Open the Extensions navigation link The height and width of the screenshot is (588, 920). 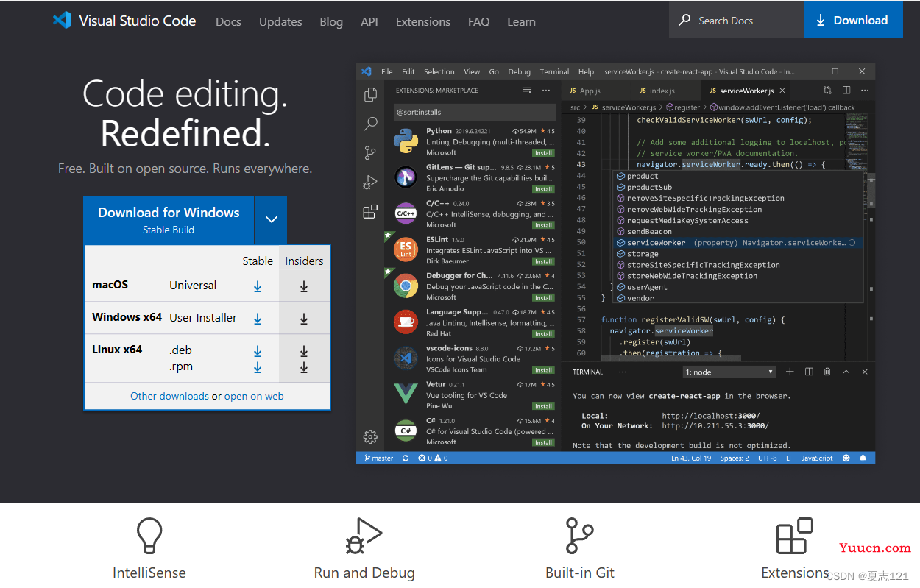423,21
